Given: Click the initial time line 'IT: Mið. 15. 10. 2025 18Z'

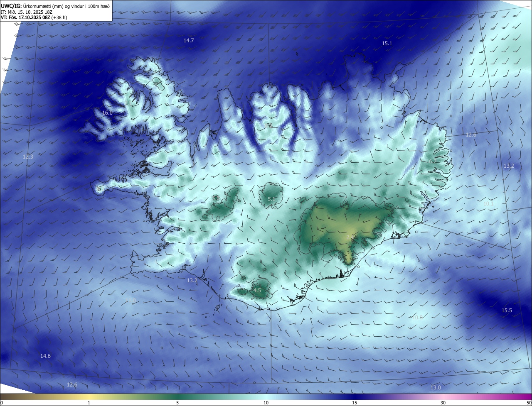Looking at the screenshot, I should 27,12.
